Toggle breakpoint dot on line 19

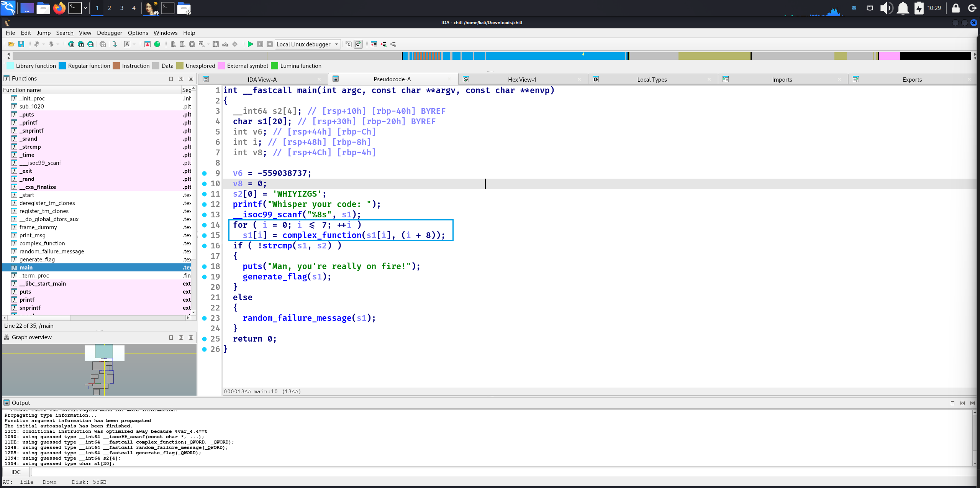(205, 277)
